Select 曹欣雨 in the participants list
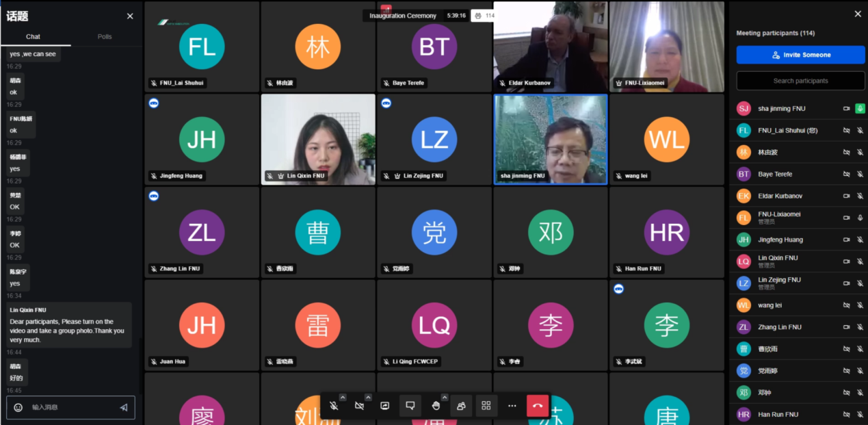The height and width of the screenshot is (425, 868). pos(799,349)
